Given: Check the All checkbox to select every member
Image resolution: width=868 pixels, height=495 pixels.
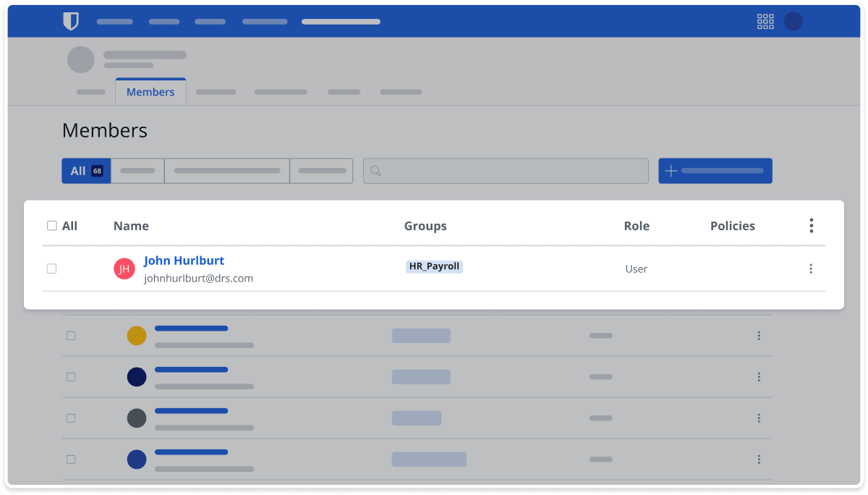Looking at the screenshot, I should [51, 225].
